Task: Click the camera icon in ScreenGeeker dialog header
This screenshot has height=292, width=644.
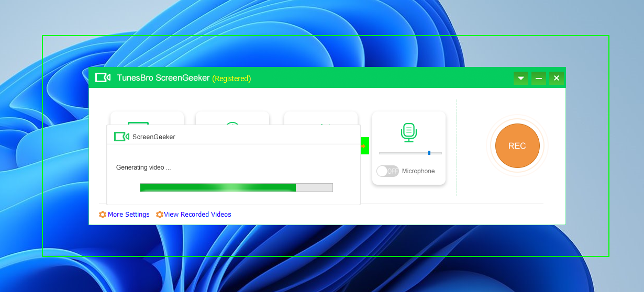Action: pos(121,137)
